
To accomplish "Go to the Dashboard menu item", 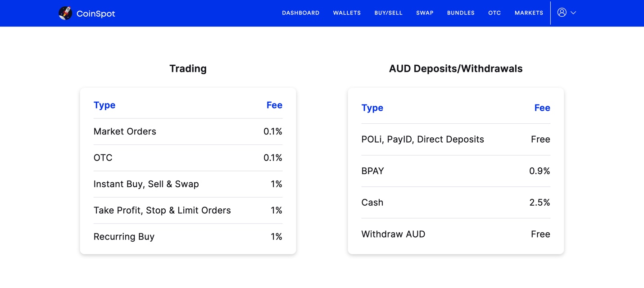I will (x=301, y=13).
